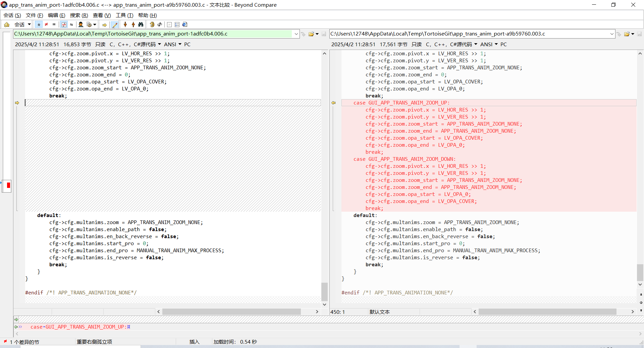Toggle Minor differences display
The height and width of the screenshot is (348, 644).
[x=71, y=24]
